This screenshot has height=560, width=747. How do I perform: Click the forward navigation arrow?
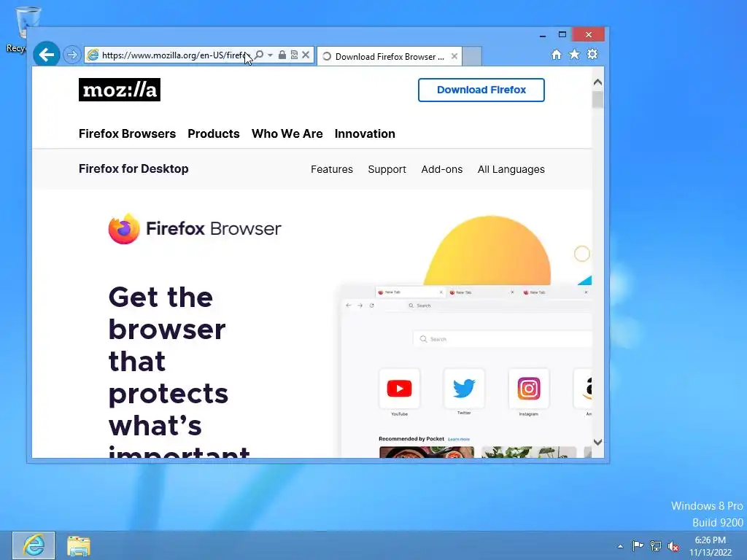71,55
